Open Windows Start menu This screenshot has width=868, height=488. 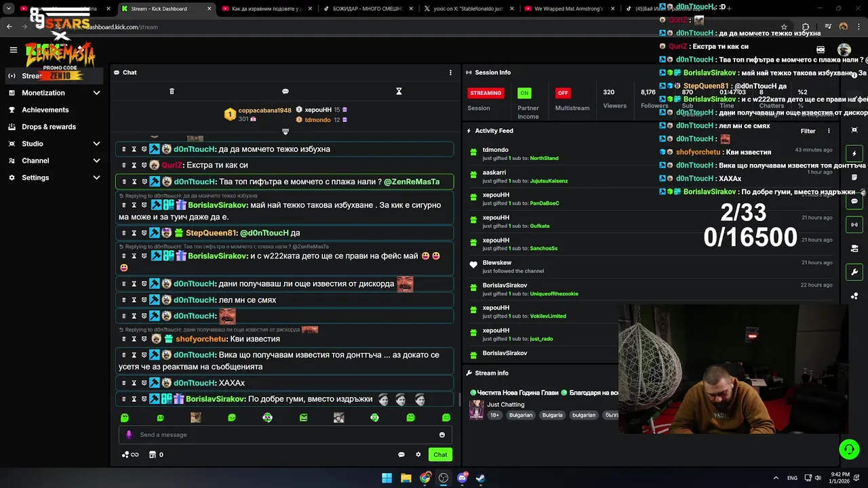click(387, 478)
